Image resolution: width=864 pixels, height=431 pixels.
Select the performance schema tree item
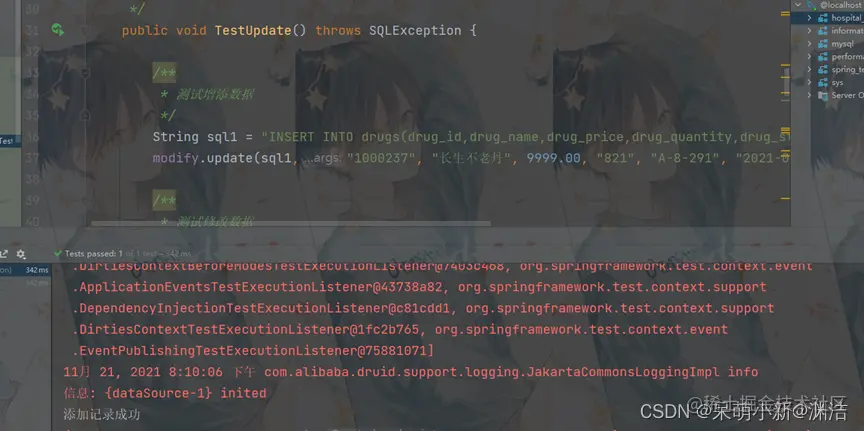pyautogui.click(x=840, y=57)
